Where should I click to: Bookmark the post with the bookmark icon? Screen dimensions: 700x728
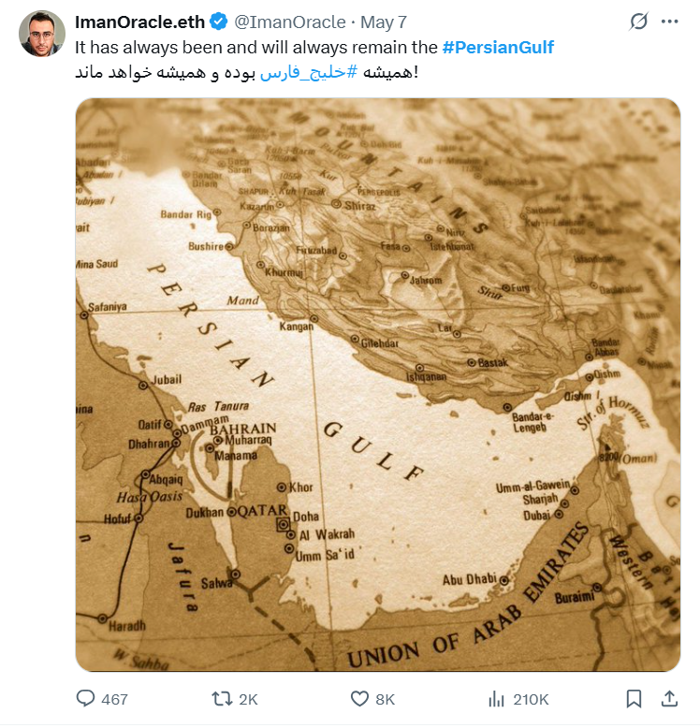coord(634,698)
